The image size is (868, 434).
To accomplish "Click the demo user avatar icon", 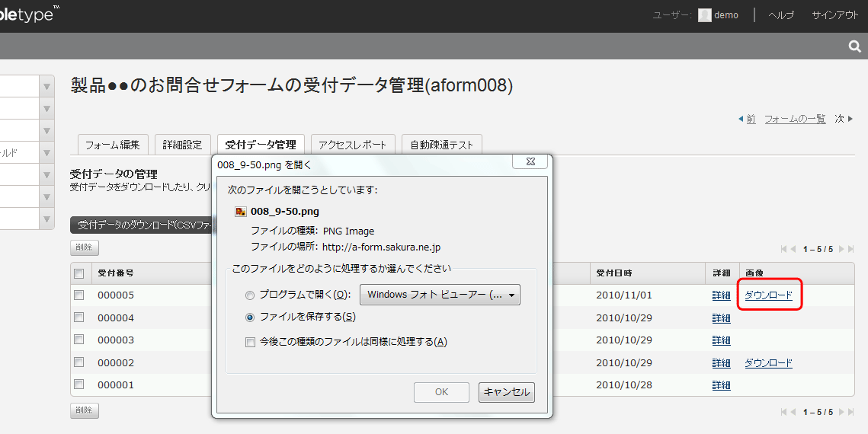I will click(704, 15).
